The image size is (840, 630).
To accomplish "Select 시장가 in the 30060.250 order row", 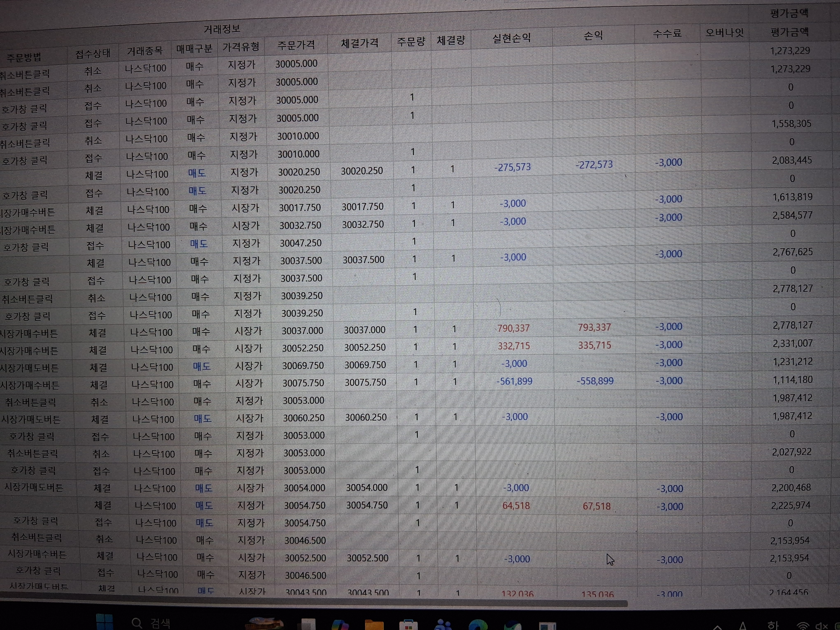I will [x=250, y=419].
